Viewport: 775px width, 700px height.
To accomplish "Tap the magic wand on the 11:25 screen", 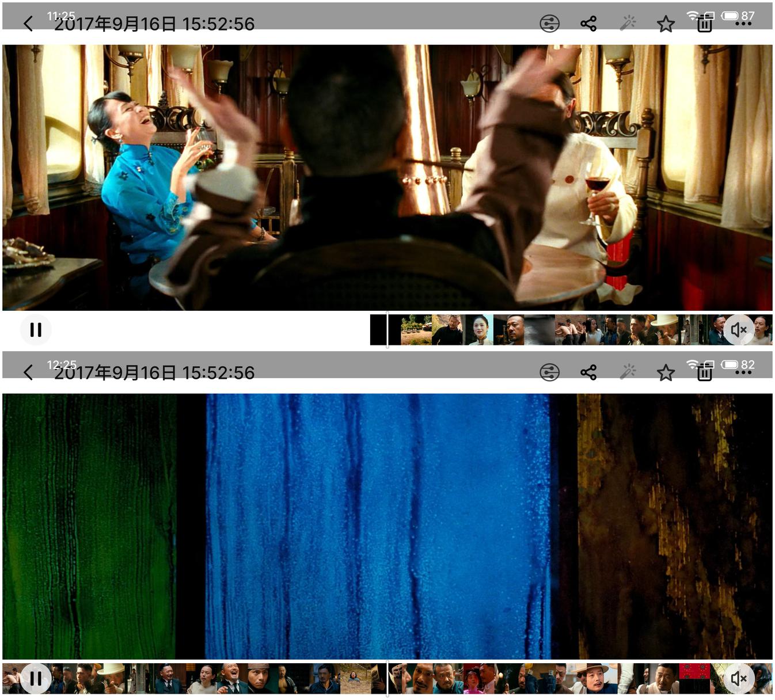I will pos(627,24).
